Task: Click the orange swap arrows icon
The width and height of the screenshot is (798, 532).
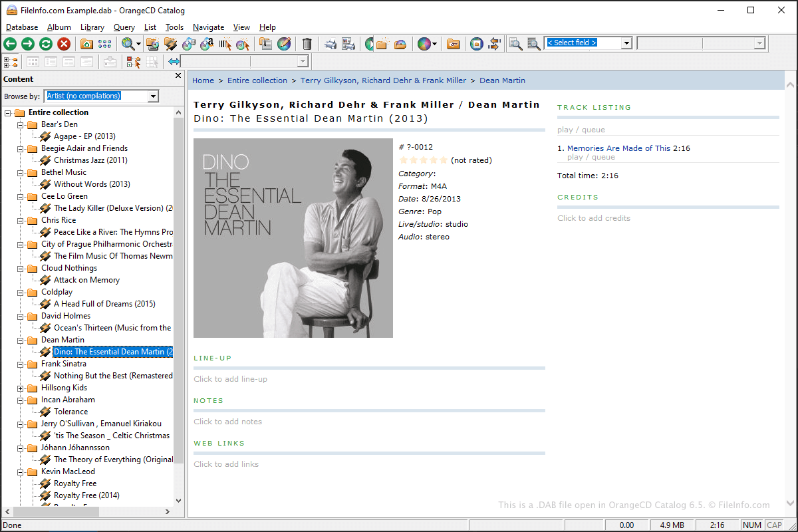Action: (494, 44)
